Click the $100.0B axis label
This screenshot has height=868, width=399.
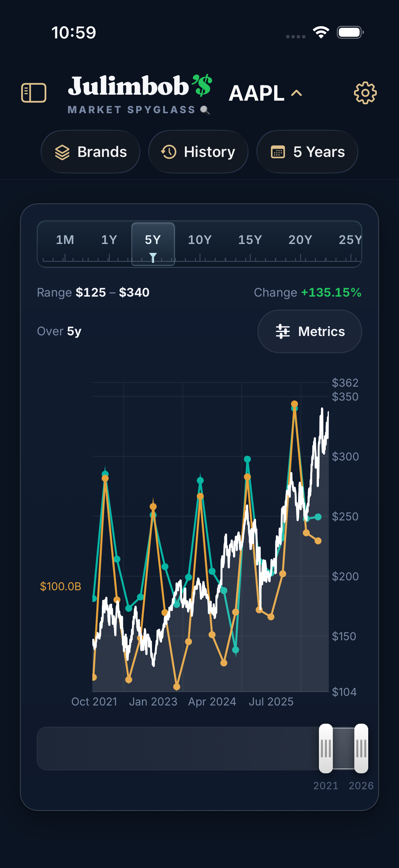coord(61,586)
